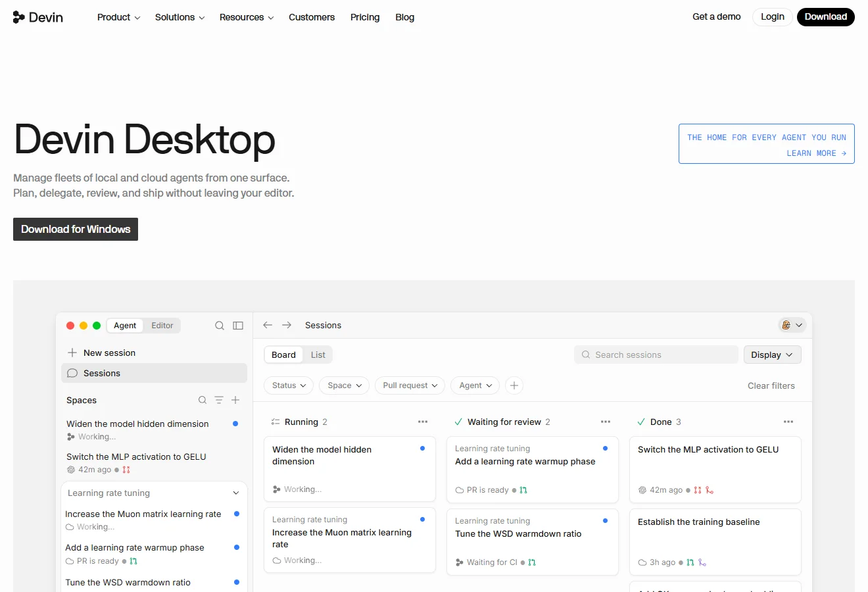
Task: Select the Board view tab
Action: 284,355
